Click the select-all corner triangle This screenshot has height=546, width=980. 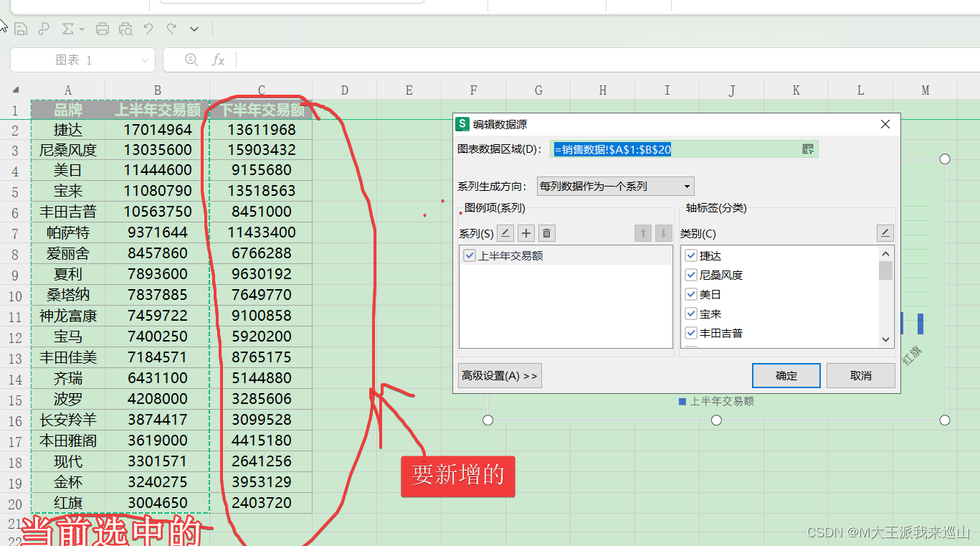click(16, 90)
